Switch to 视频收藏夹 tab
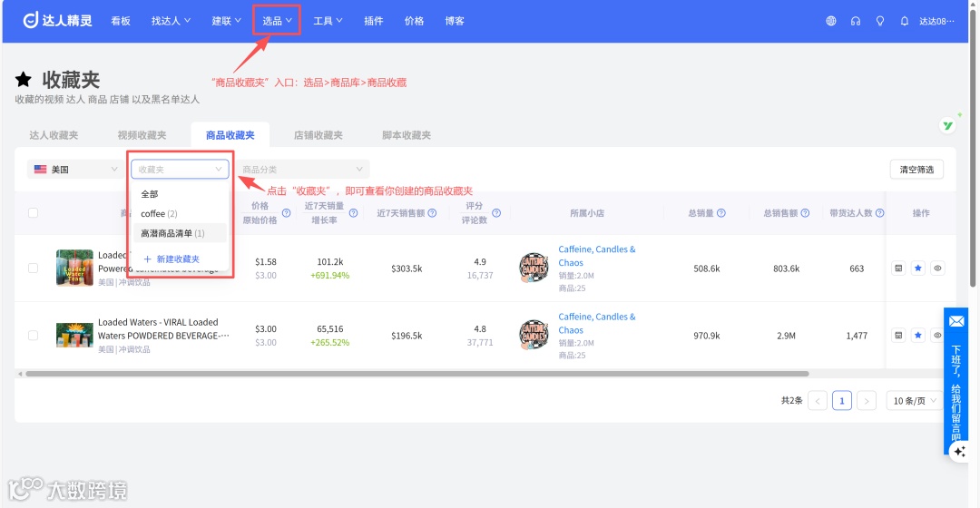Screen dimensions: 980x508 (x=142, y=135)
